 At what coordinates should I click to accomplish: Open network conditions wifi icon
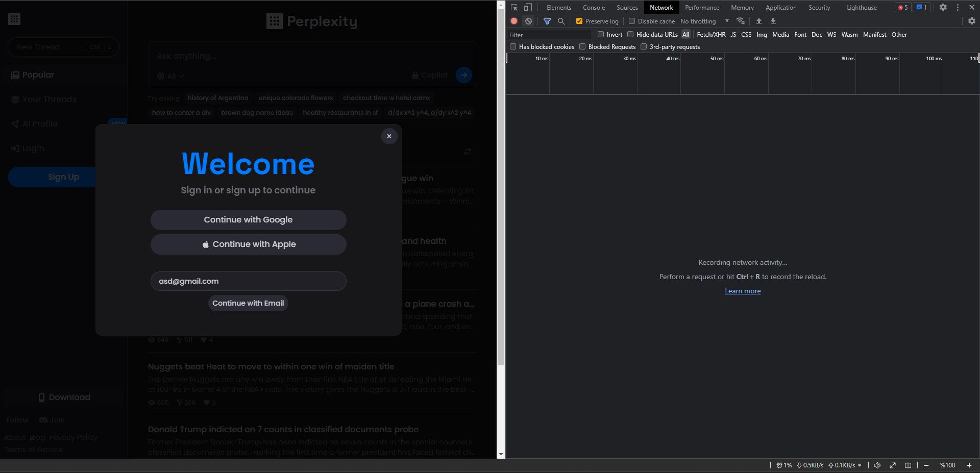(x=740, y=21)
